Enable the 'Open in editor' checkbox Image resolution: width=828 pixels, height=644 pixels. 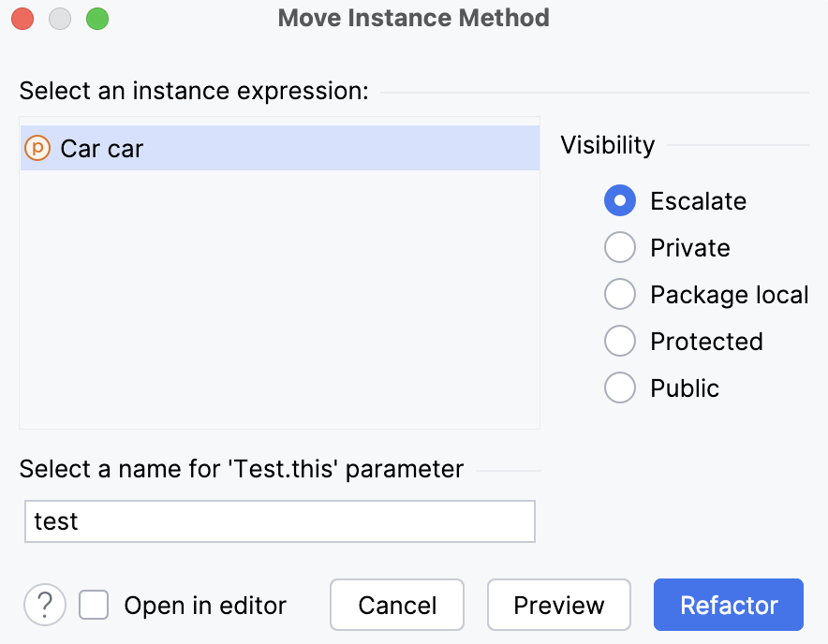coord(94,605)
